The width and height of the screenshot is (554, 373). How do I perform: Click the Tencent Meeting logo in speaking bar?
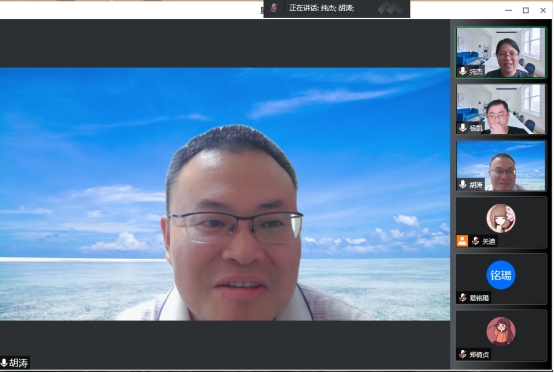click(x=390, y=8)
